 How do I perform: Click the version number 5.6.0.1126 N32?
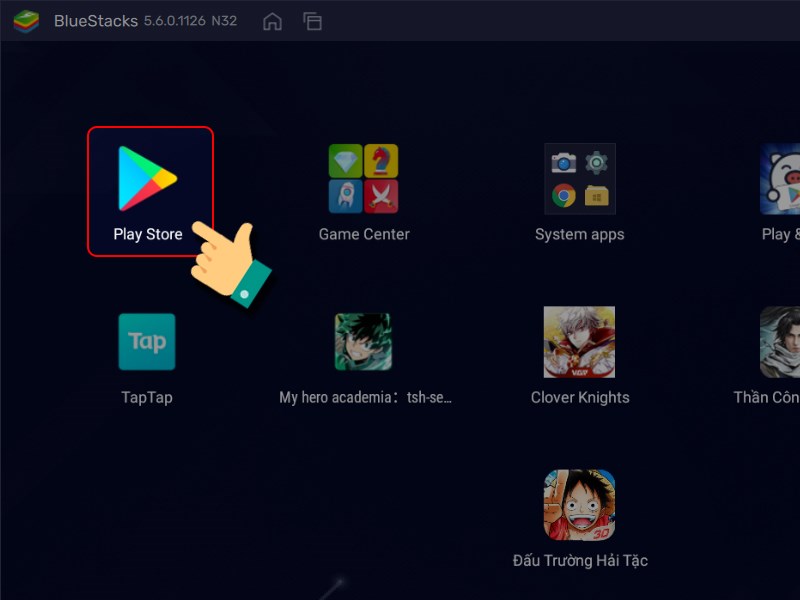[190, 21]
